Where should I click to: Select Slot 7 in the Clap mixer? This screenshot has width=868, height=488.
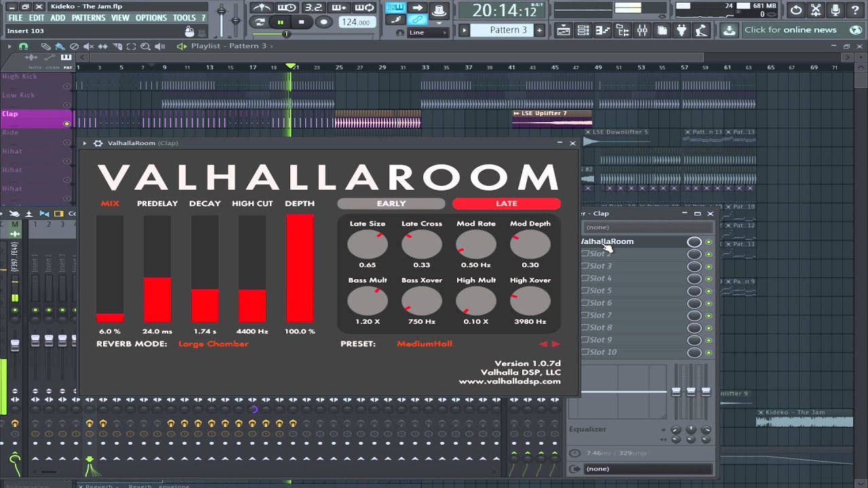click(632, 315)
